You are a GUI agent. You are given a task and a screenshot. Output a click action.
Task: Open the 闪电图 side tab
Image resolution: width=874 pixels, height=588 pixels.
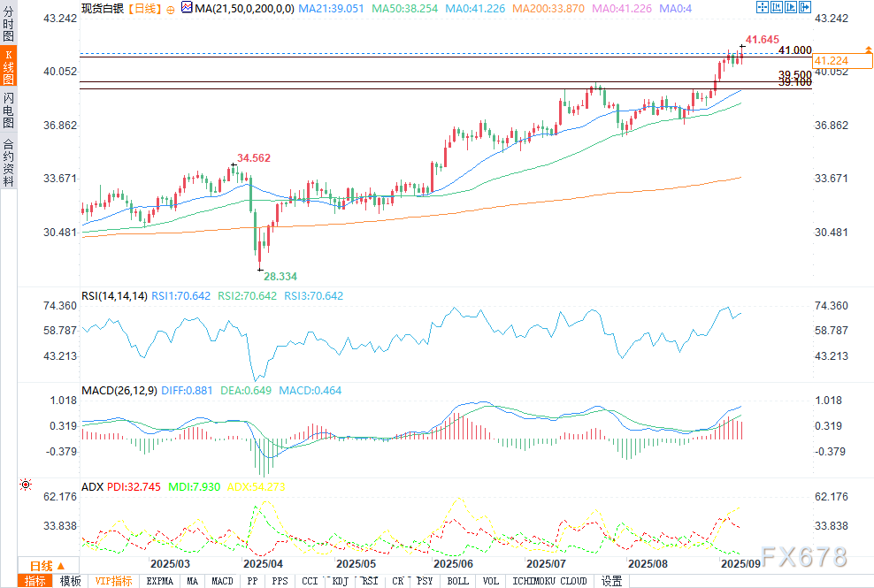point(8,110)
